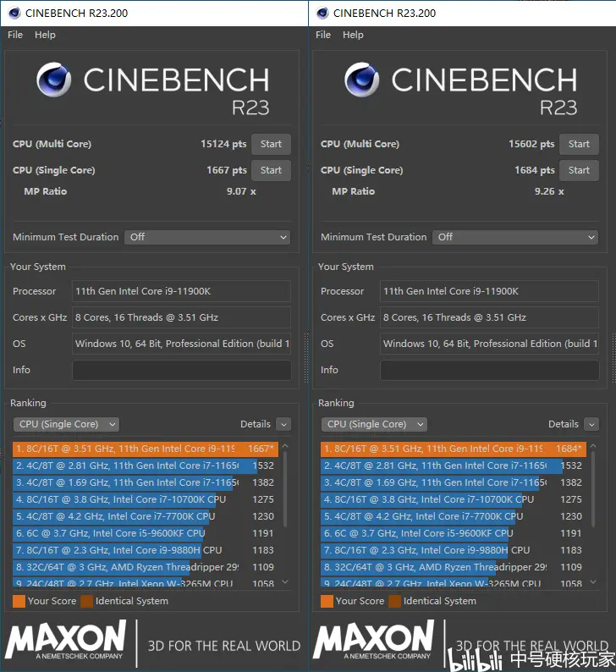Select i5-9600KF ranking row in right window
Screen dimensions: 616x672
454,533
